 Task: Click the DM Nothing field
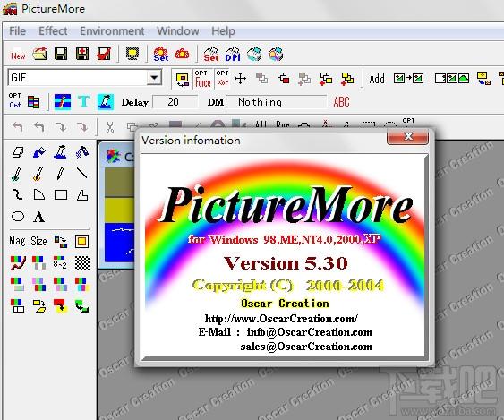[277, 102]
